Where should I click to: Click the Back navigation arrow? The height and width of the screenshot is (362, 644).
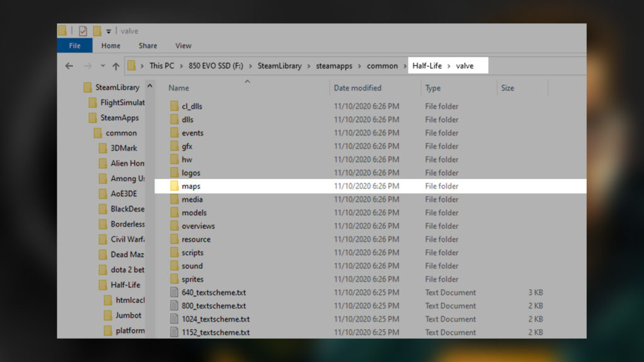(x=69, y=65)
